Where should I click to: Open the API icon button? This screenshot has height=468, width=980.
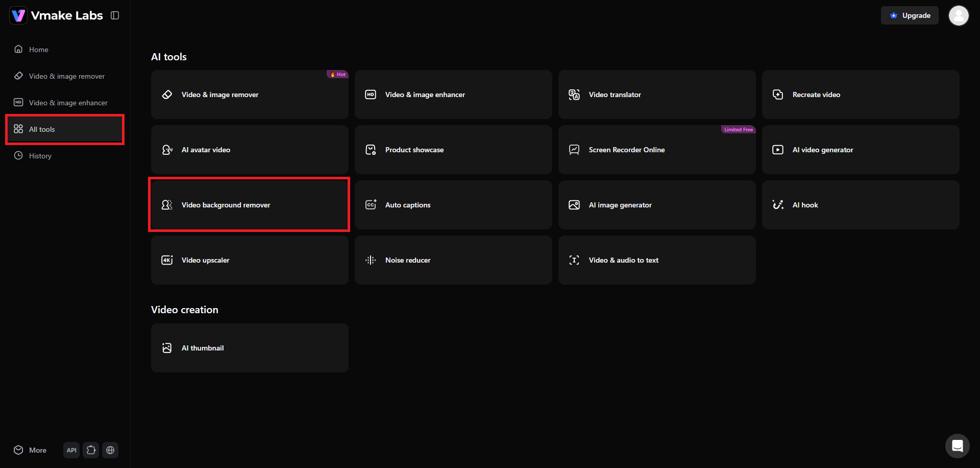click(71, 450)
